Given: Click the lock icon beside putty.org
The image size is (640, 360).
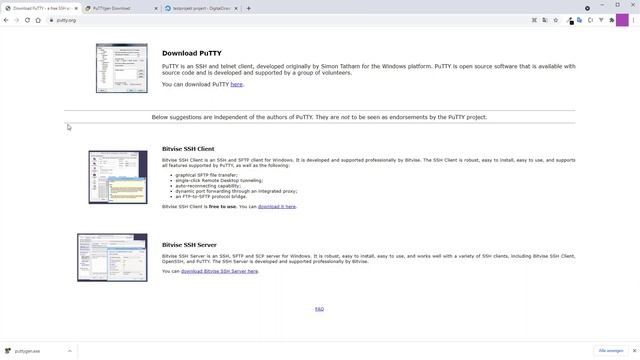Looking at the screenshot, I should click(51, 20).
